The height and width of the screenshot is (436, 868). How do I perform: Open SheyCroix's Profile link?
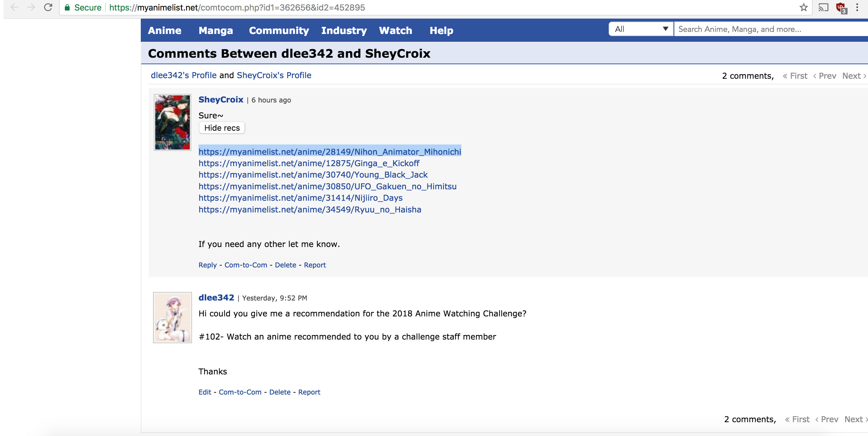point(274,75)
